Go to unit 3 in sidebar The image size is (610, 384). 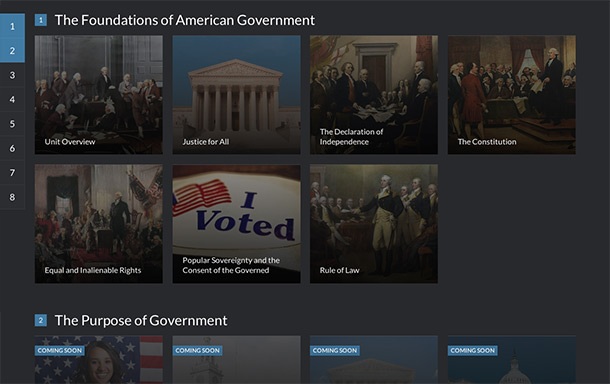pos(12,75)
